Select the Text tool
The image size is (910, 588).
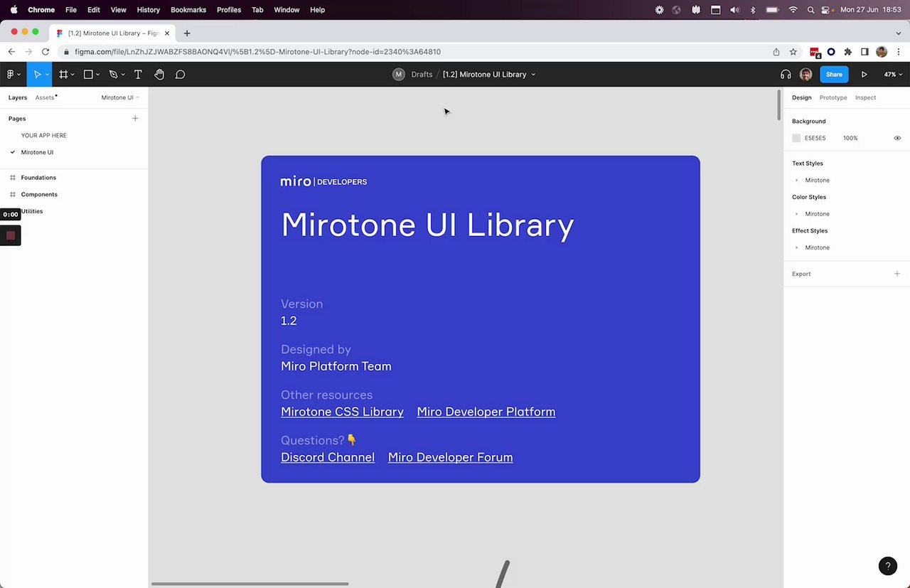point(138,74)
